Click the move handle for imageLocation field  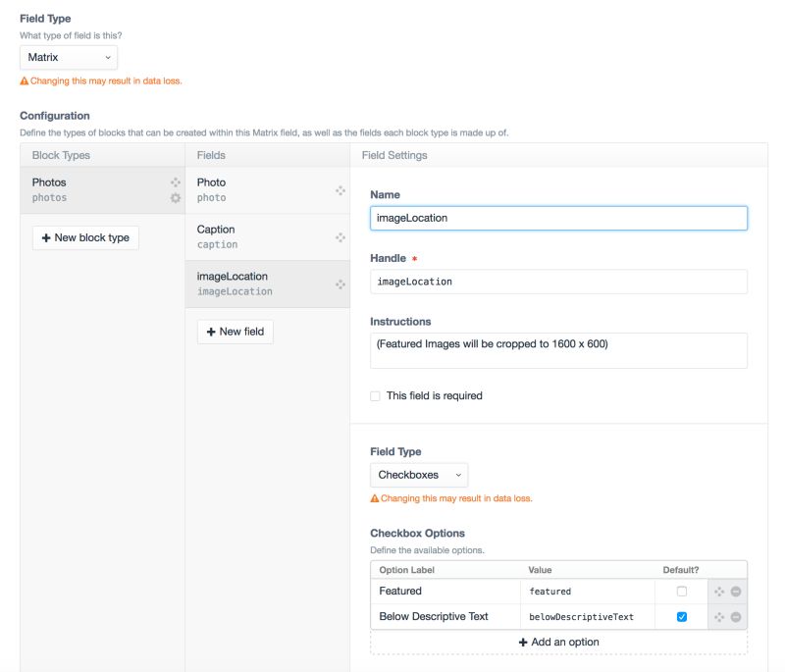point(340,284)
